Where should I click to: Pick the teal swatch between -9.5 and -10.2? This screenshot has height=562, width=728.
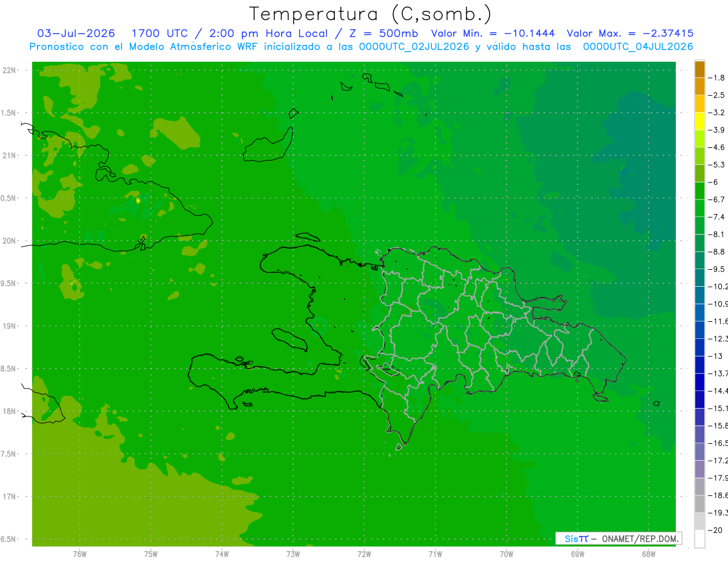699,278
